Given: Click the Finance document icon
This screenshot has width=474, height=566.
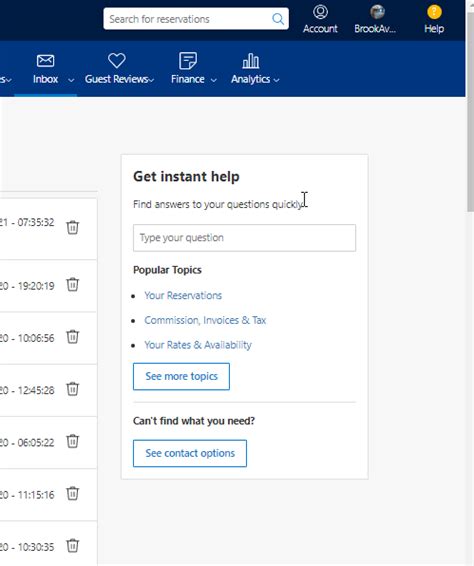Looking at the screenshot, I should pyautogui.click(x=188, y=61).
